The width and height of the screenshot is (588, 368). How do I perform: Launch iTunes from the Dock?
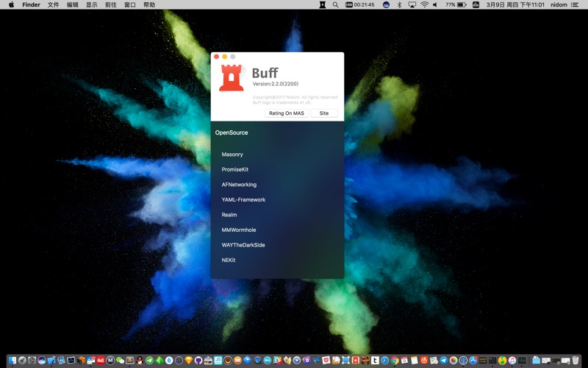coord(512,361)
